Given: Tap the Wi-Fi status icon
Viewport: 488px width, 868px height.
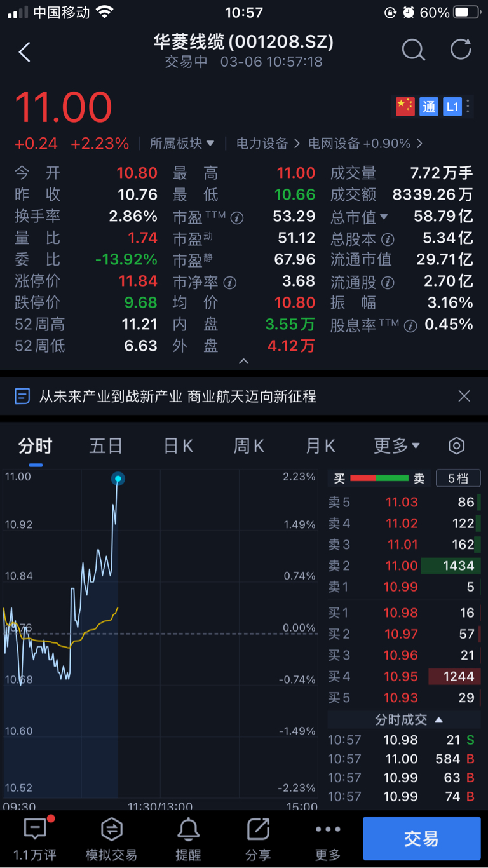Looking at the screenshot, I should tap(105, 11).
